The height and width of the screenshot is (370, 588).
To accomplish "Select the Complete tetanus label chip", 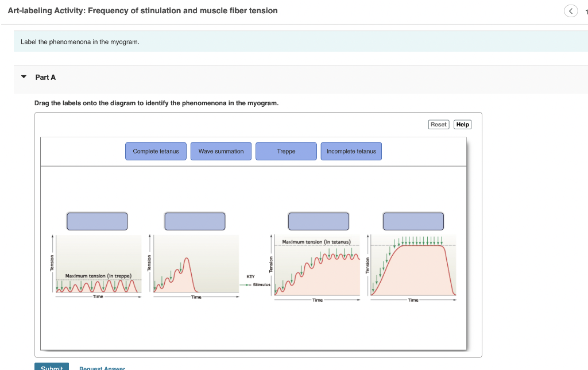I will (156, 151).
